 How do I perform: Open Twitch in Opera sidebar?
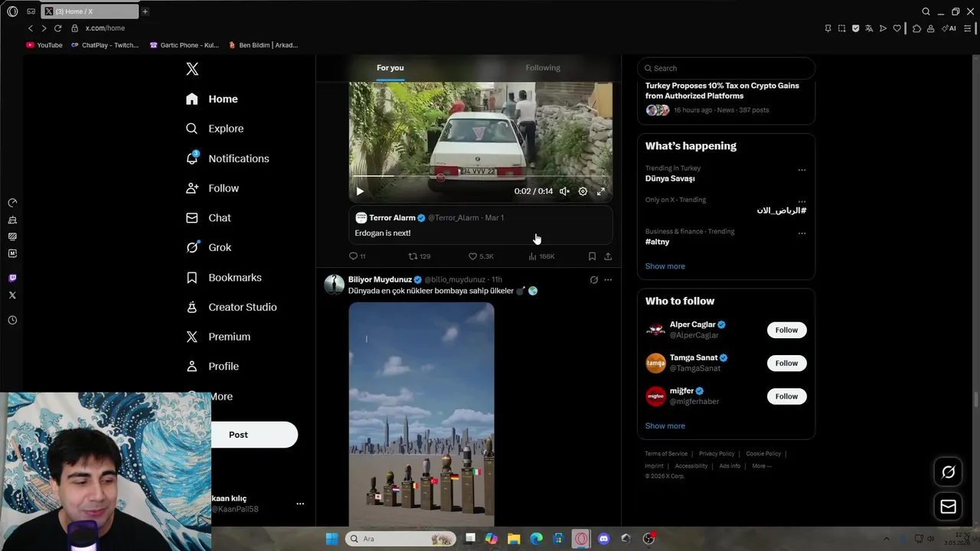(12, 278)
